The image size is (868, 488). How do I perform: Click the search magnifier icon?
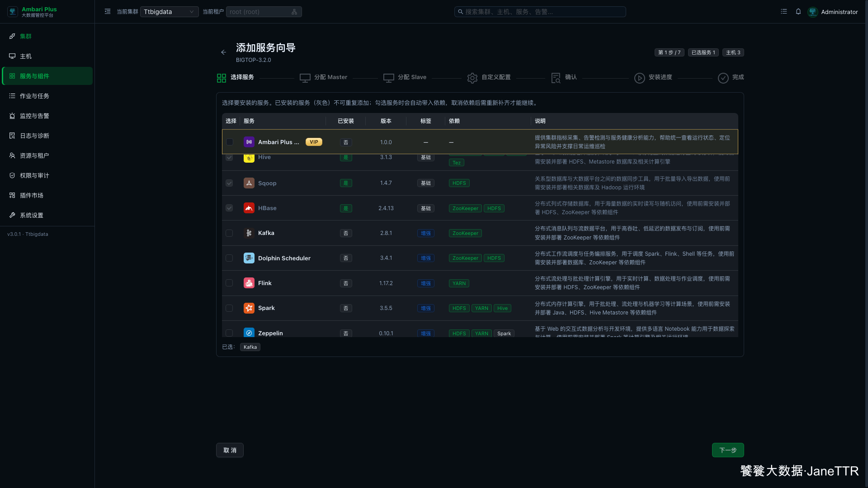(x=461, y=12)
